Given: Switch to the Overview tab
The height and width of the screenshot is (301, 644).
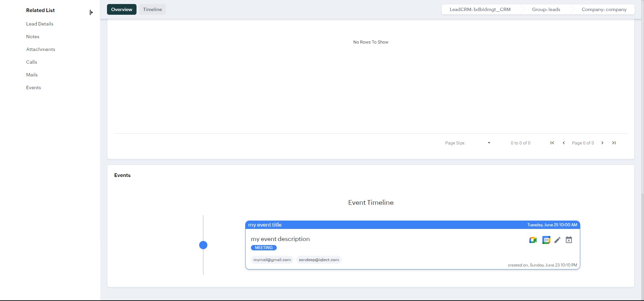Looking at the screenshot, I should (121, 9).
